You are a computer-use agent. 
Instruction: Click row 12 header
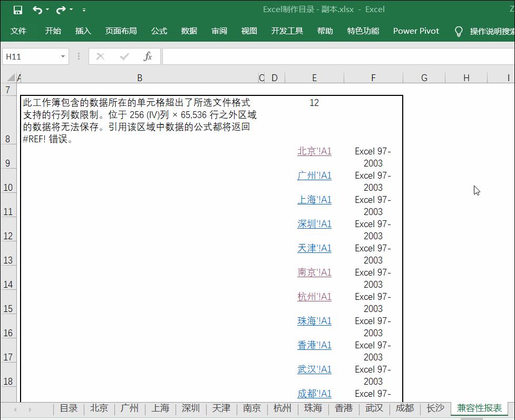tap(8, 236)
